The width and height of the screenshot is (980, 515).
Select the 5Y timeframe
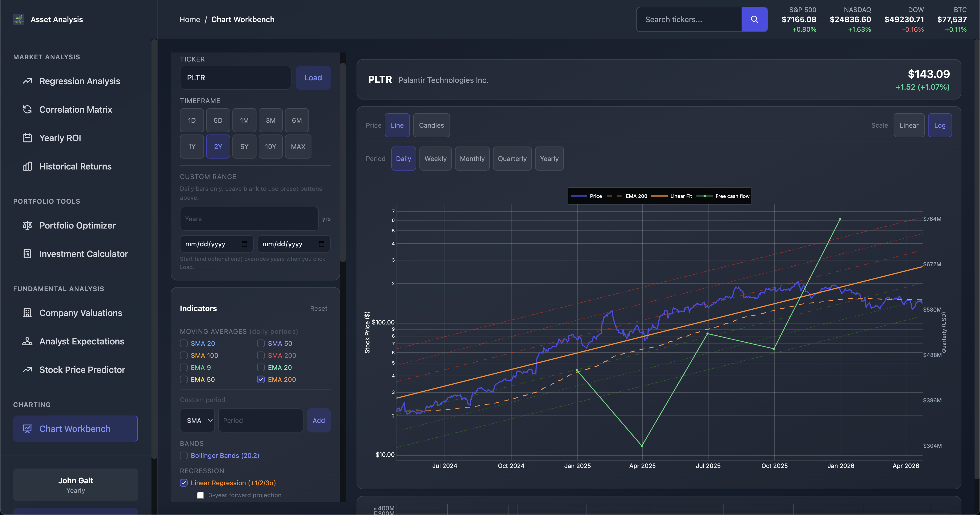244,147
